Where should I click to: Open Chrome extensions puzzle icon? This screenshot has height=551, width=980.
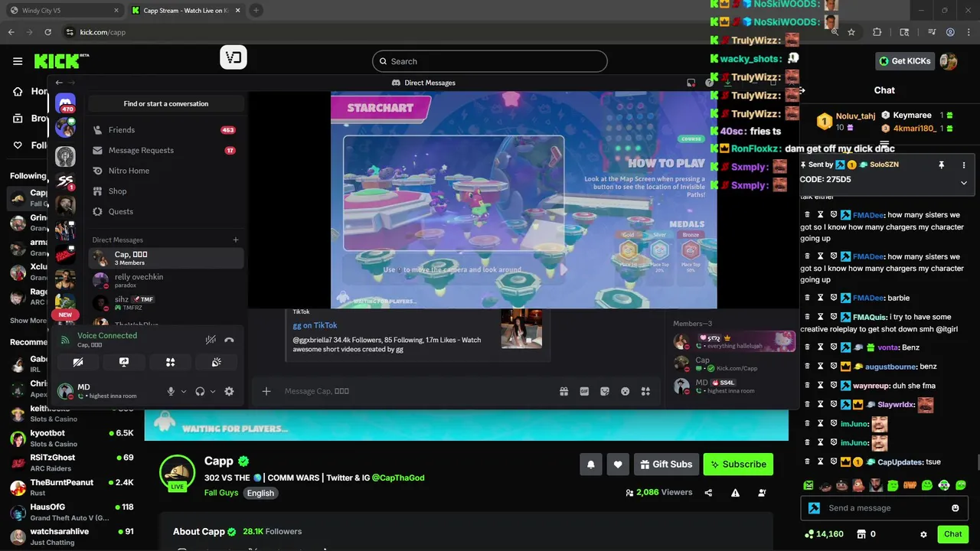(x=877, y=32)
